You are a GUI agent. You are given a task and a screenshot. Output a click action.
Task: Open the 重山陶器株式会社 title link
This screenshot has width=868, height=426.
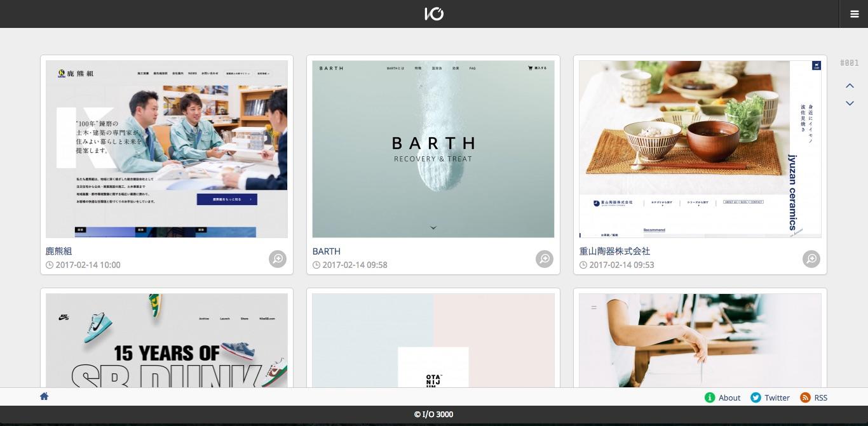click(x=615, y=251)
